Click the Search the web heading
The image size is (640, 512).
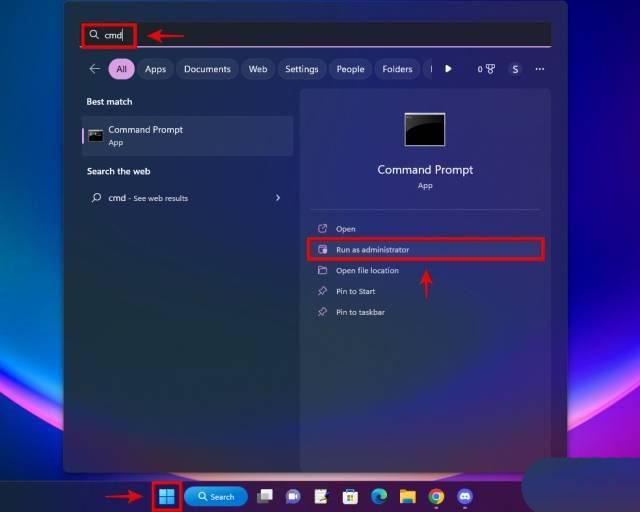coord(118,171)
